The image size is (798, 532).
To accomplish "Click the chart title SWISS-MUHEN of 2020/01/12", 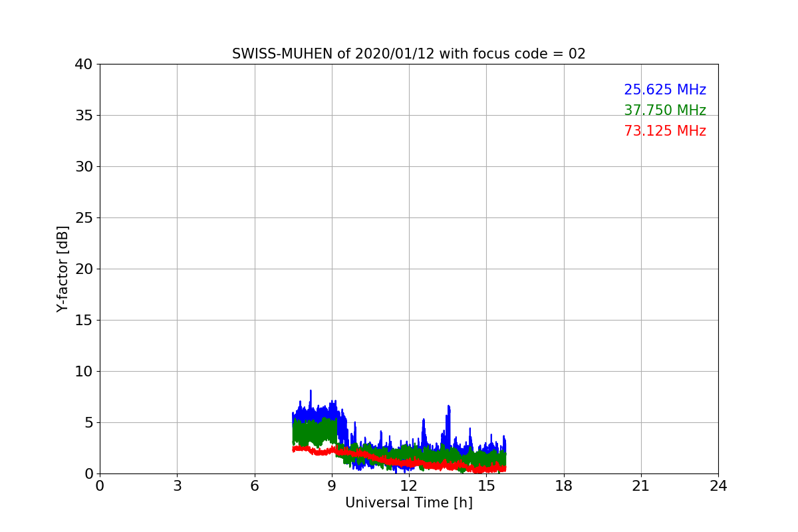I will pyautogui.click(x=409, y=54).
